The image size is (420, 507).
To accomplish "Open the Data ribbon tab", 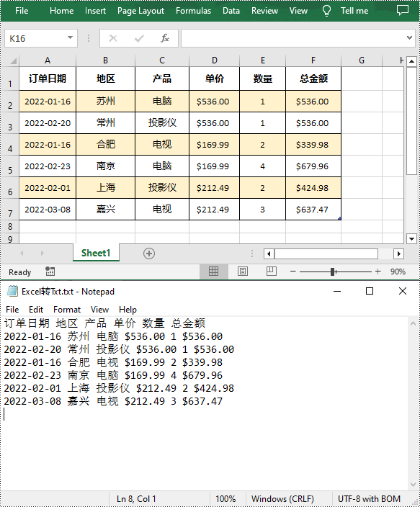I will point(231,11).
